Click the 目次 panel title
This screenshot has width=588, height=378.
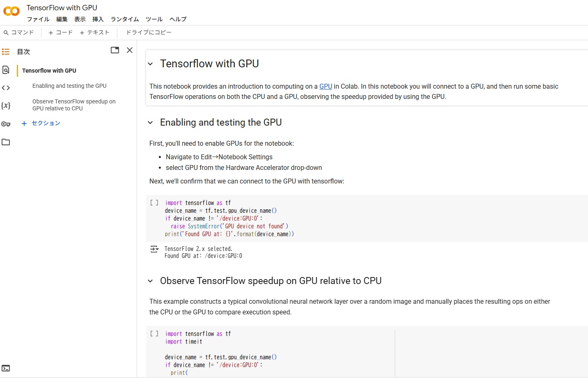[x=23, y=52]
